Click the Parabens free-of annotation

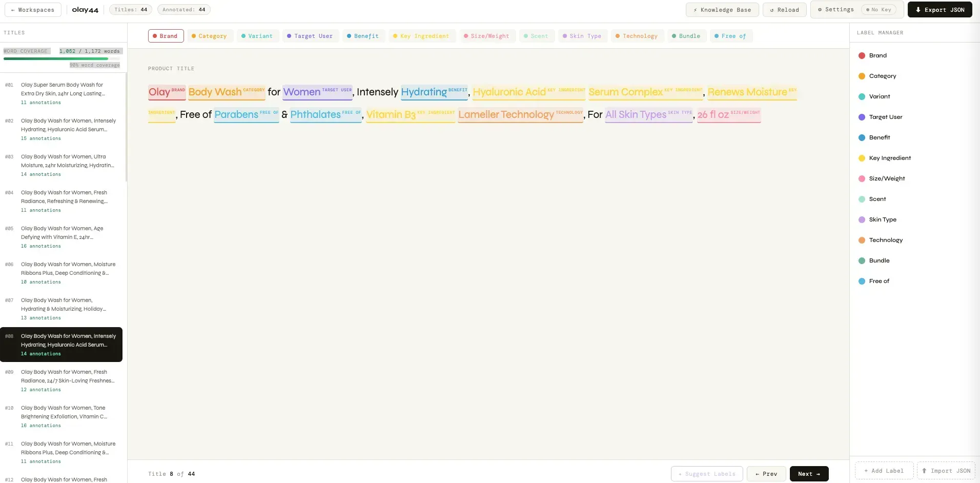point(247,115)
